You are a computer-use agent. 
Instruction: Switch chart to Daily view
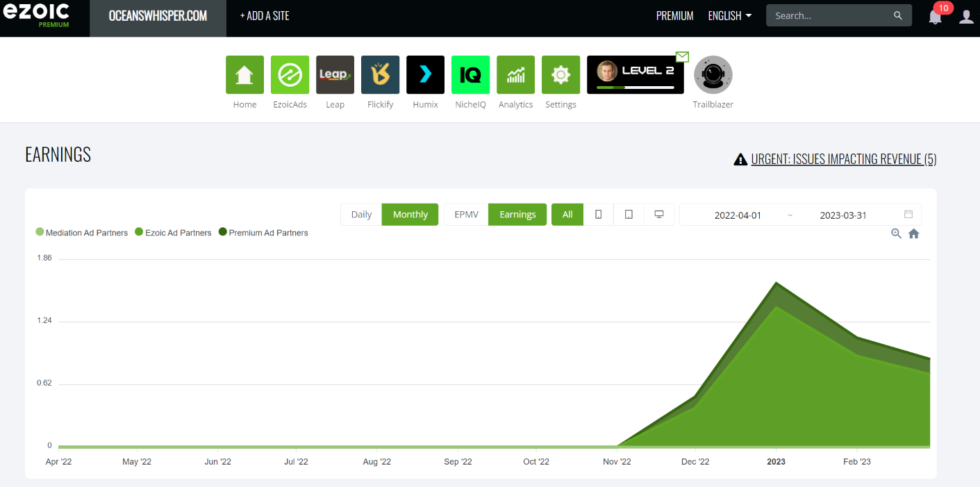click(361, 215)
